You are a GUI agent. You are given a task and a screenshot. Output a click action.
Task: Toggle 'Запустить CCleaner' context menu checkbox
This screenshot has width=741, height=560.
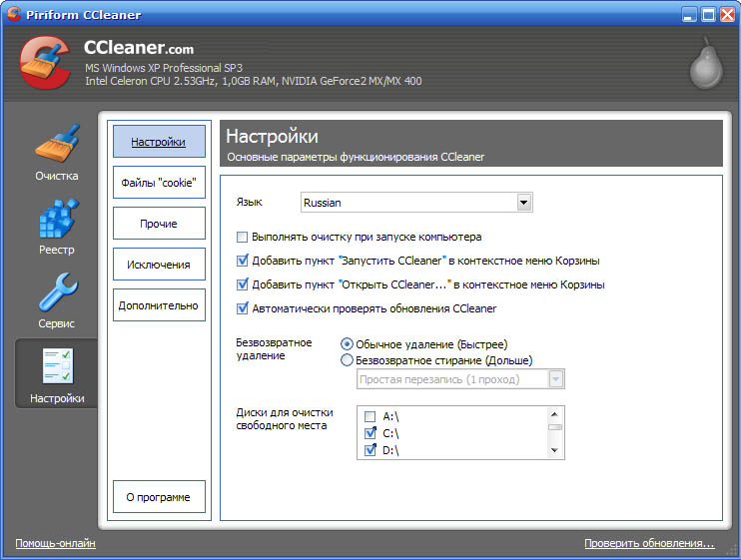(x=242, y=262)
